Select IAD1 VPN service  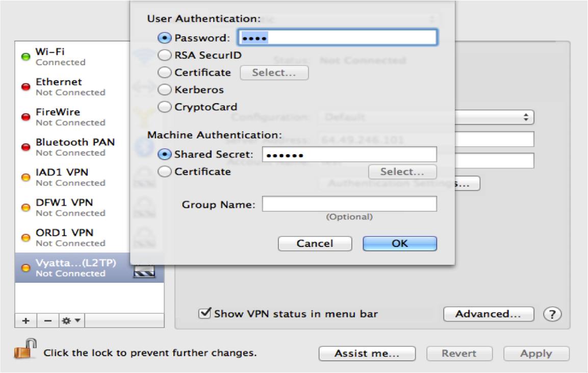coord(72,177)
